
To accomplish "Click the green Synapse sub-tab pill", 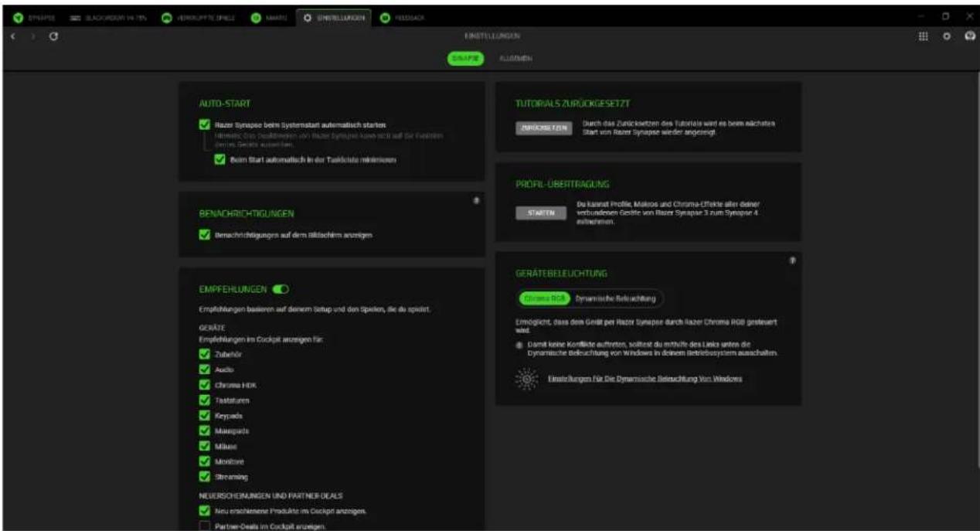I will pos(466,59).
